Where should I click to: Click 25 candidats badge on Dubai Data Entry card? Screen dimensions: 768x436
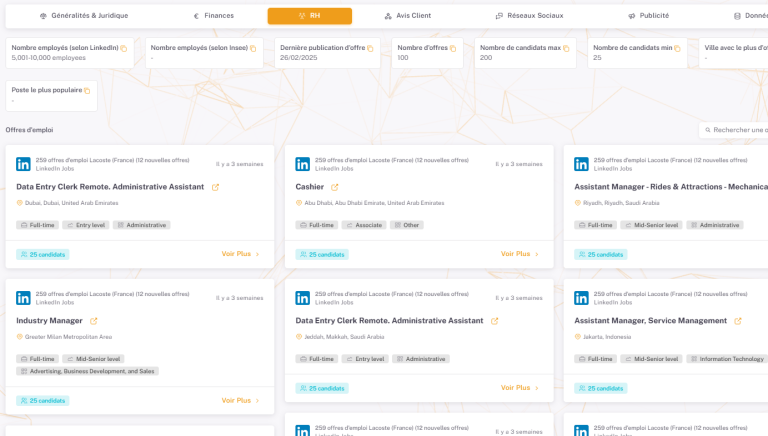click(43, 254)
